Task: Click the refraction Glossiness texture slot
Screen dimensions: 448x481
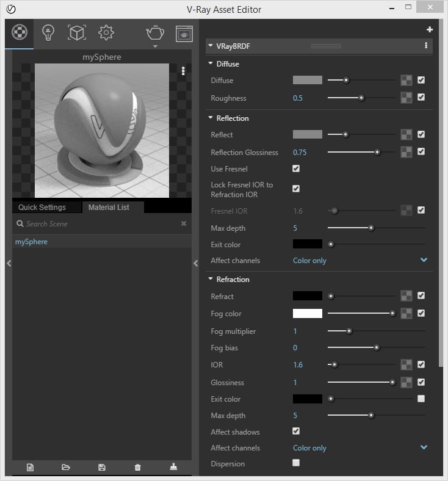Action: [406, 382]
